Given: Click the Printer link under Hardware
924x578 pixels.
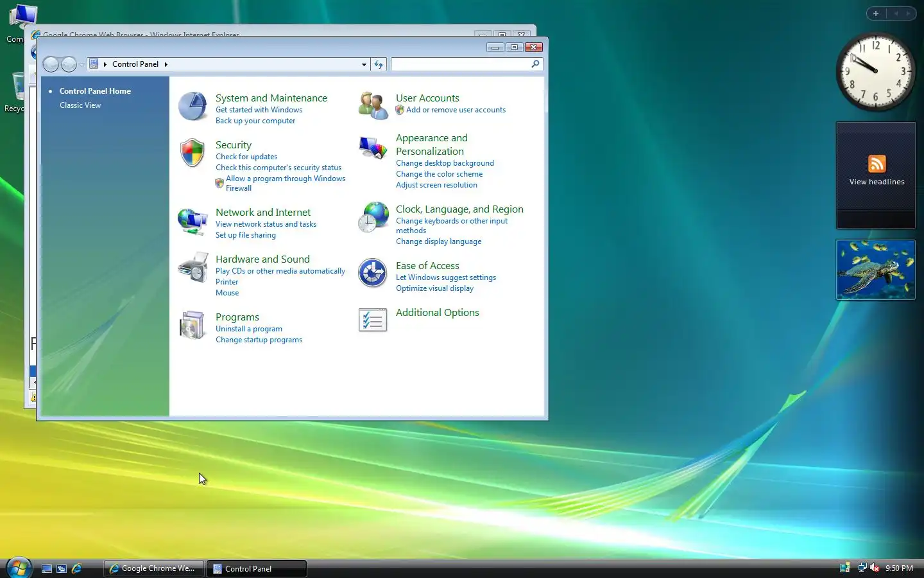Looking at the screenshot, I should (227, 282).
